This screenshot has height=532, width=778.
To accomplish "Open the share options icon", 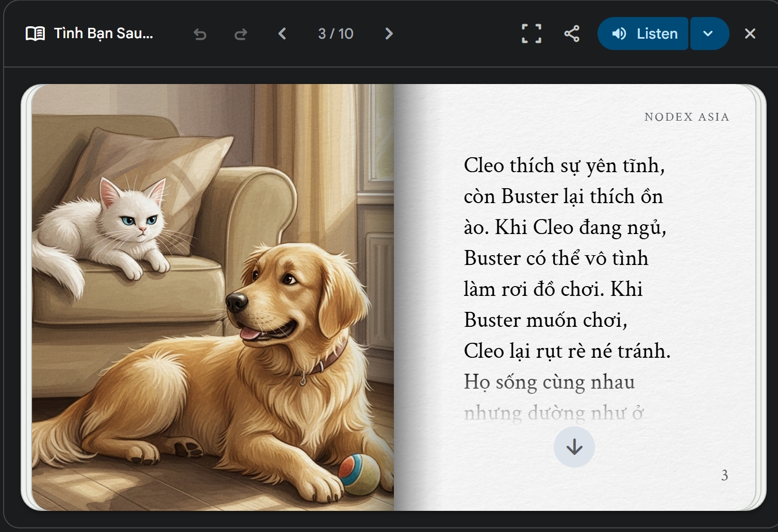I will point(572,34).
